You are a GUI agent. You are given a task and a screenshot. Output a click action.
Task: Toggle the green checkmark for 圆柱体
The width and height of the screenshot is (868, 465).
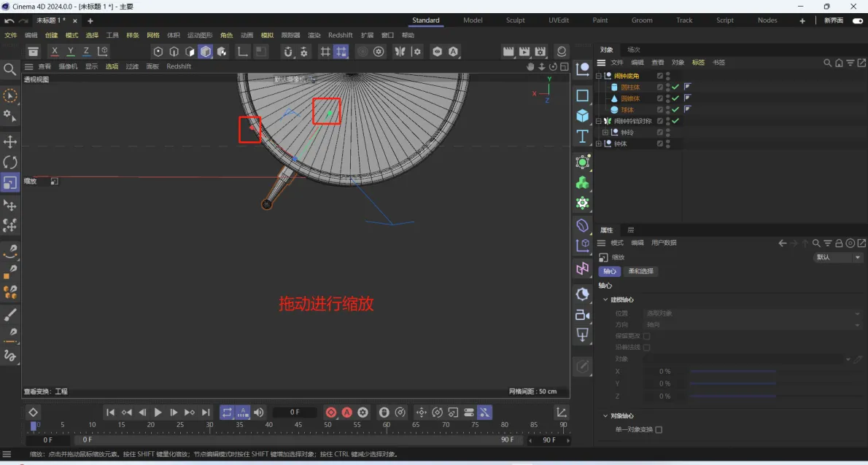click(x=675, y=87)
